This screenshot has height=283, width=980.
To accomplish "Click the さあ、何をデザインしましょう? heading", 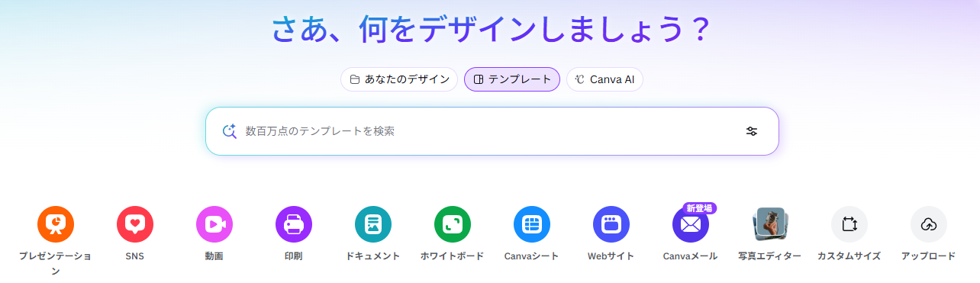I will (x=492, y=29).
